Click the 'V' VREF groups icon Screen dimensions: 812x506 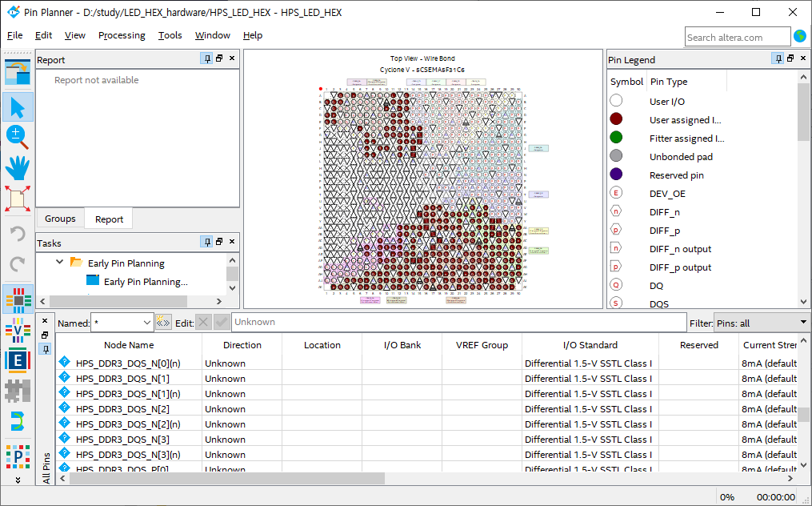[18, 330]
